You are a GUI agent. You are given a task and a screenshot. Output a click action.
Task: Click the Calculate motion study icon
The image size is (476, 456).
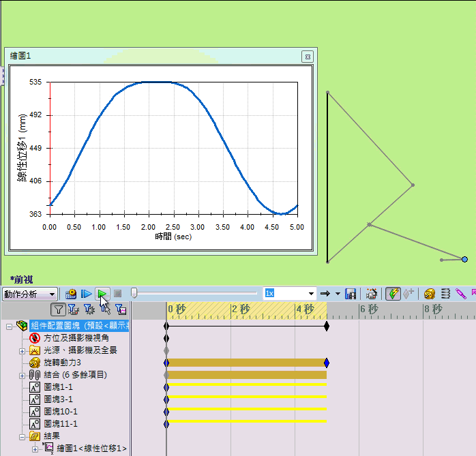tap(71, 294)
